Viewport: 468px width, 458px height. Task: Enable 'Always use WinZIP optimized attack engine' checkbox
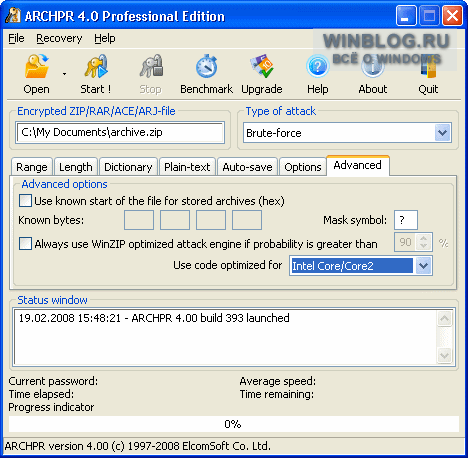coord(25,244)
